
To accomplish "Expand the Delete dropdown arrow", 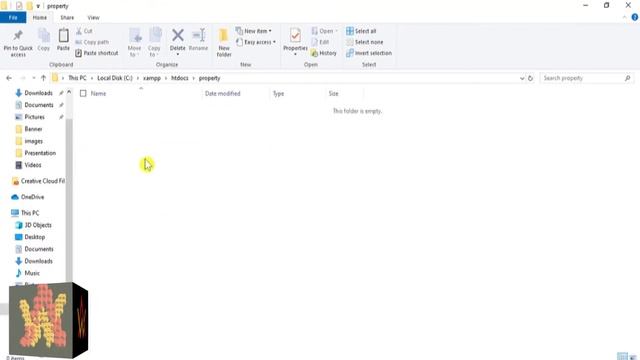I will (x=178, y=54).
